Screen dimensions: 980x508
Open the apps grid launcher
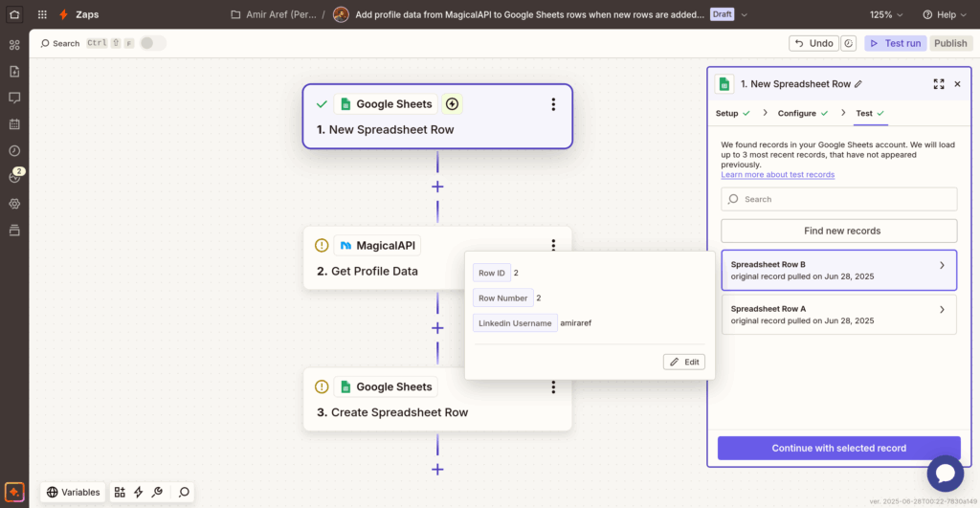[42, 14]
